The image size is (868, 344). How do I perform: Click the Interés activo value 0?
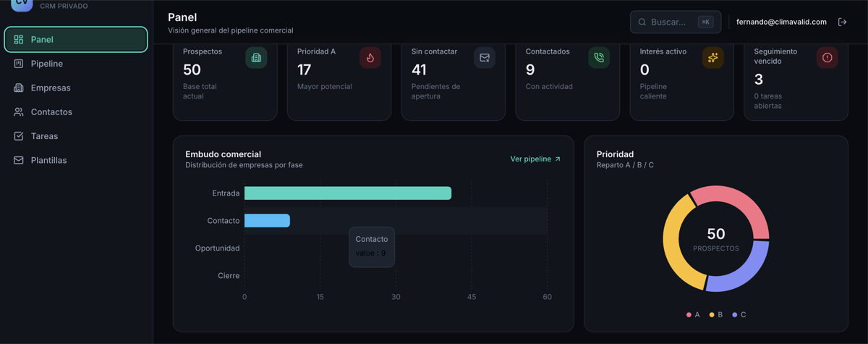[644, 70]
